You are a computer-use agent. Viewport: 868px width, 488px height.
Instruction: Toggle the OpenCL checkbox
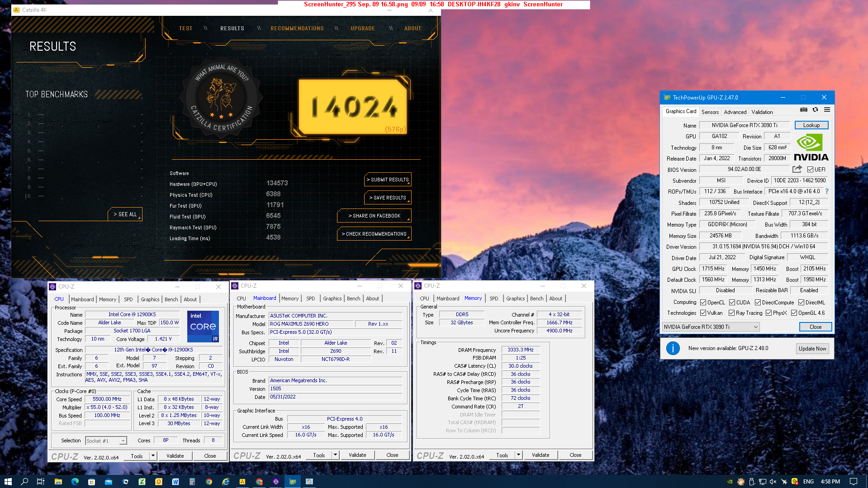tap(703, 303)
